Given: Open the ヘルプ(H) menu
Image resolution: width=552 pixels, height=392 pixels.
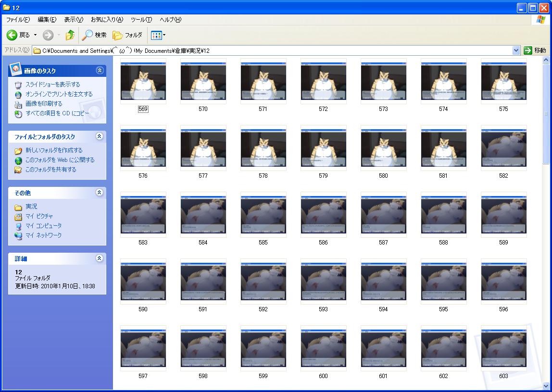Looking at the screenshot, I should [x=170, y=20].
